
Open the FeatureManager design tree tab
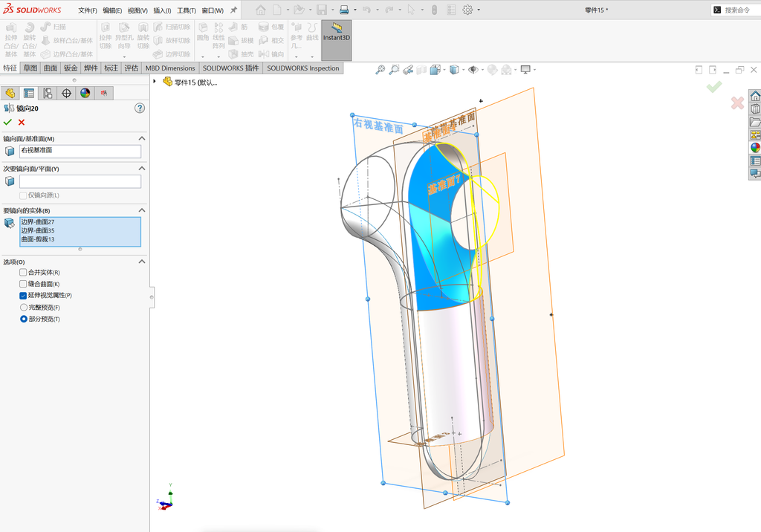point(10,93)
